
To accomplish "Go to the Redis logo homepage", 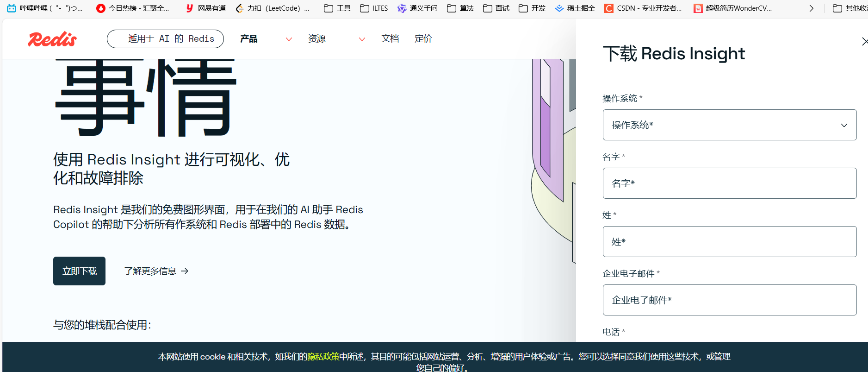I will pyautogui.click(x=52, y=39).
